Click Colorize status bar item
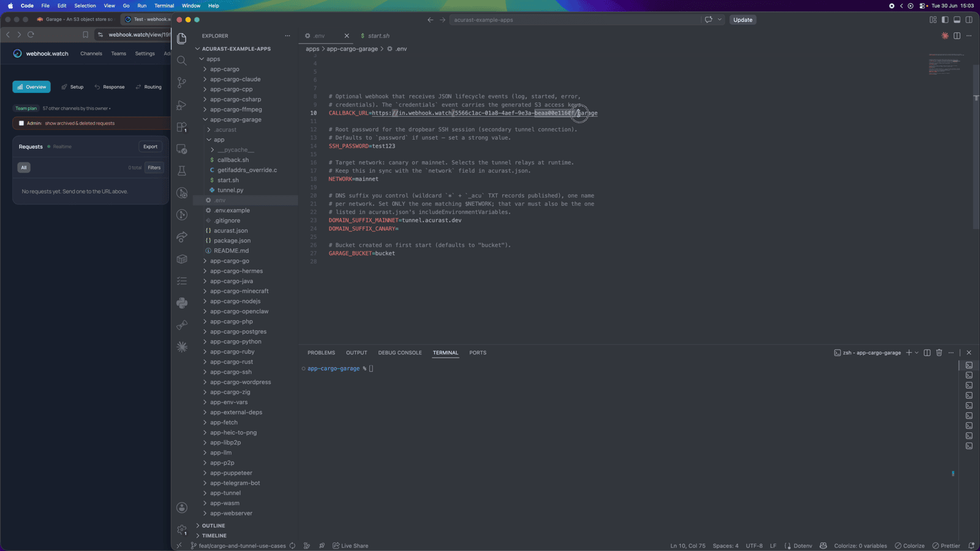980x551 pixels. click(x=910, y=545)
